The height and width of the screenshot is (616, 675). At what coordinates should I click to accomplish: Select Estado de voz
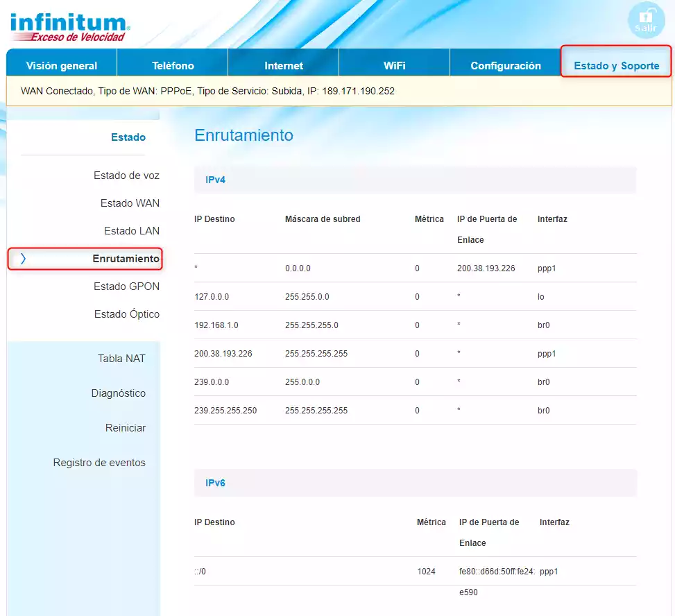pos(126,176)
